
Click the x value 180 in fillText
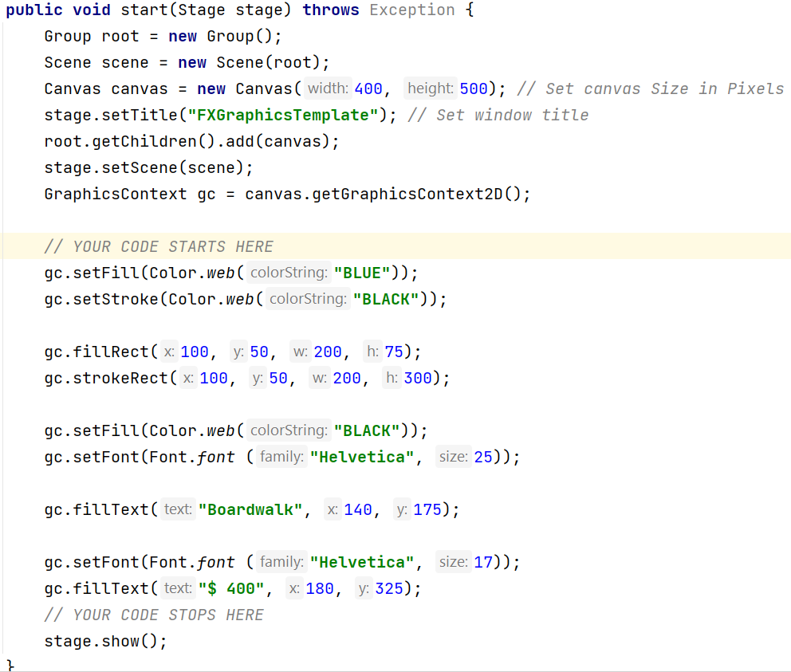pyautogui.click(x=320, y=588)
